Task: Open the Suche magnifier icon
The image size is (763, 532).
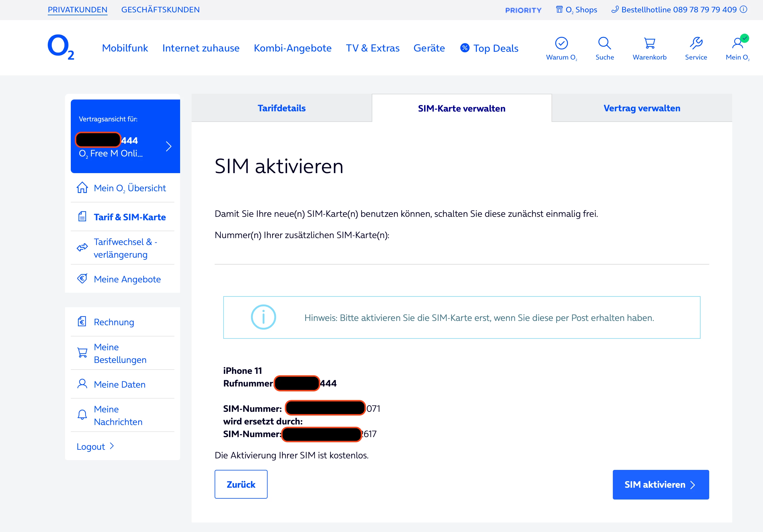Action: [604, 43]
